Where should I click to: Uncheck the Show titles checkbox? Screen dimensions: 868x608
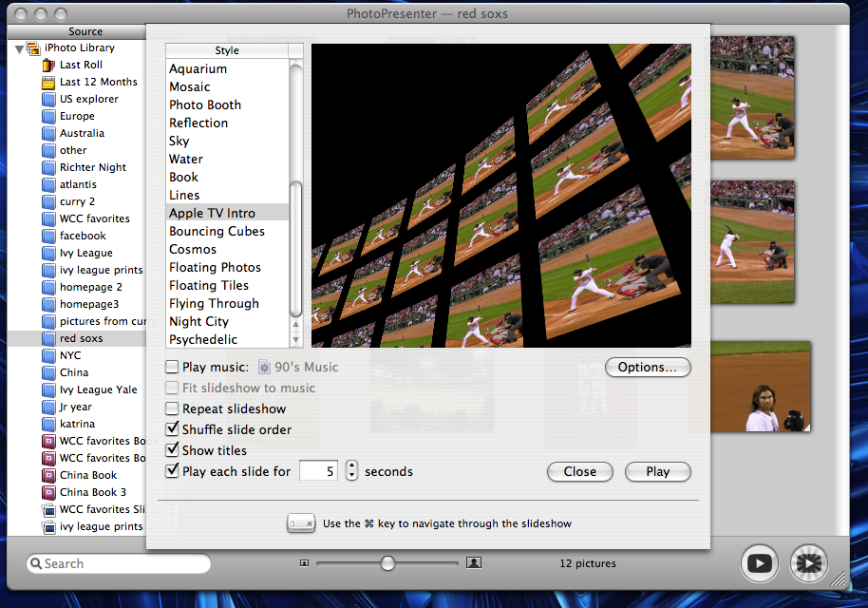point(172,449)
